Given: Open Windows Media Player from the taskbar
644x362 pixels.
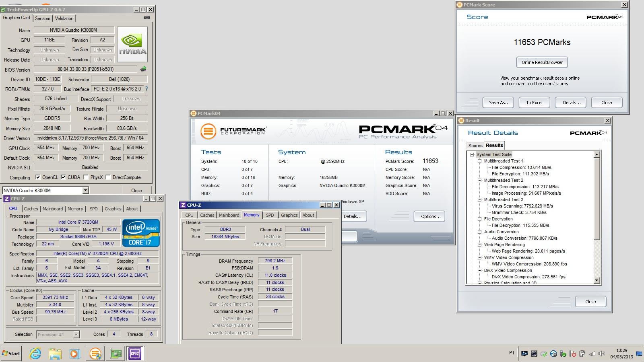Looking at the screenshot, I should (74, 354).
